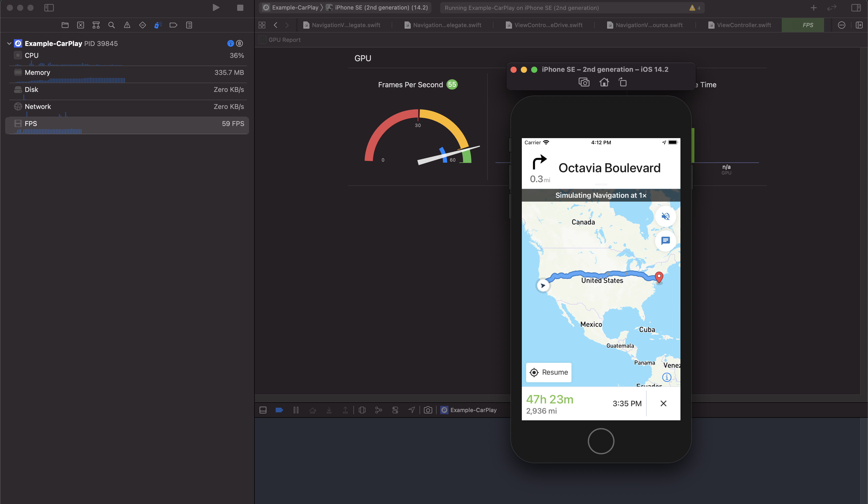Screen dimensions: 868x504
Task: Toggle breakpoints activation in debug bar
Action: 279,410
